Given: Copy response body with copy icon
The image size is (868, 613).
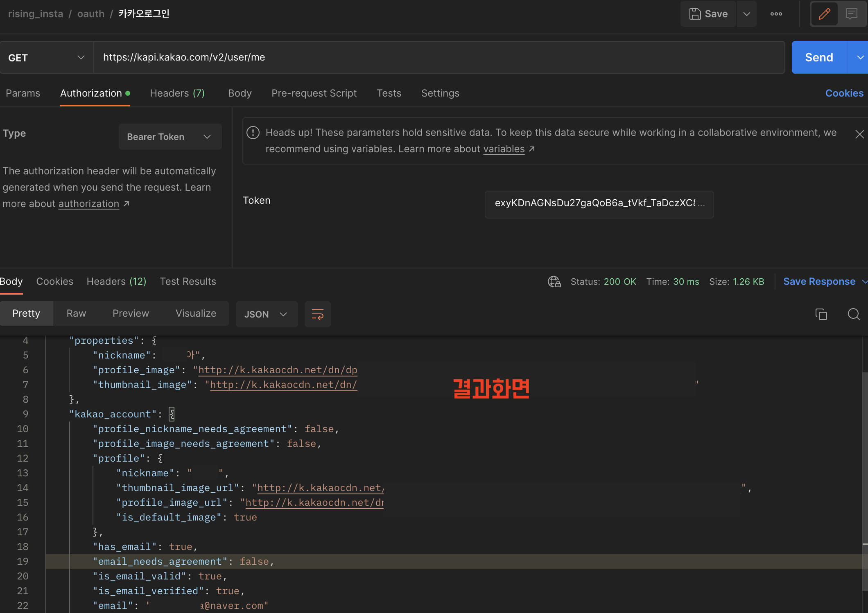Looking at the screenshot, I should [821, 314].
